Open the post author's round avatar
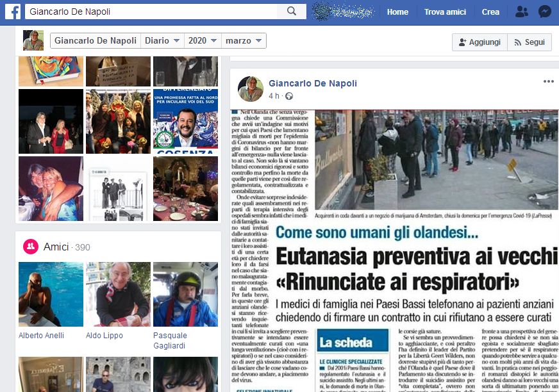 point(251,89)
